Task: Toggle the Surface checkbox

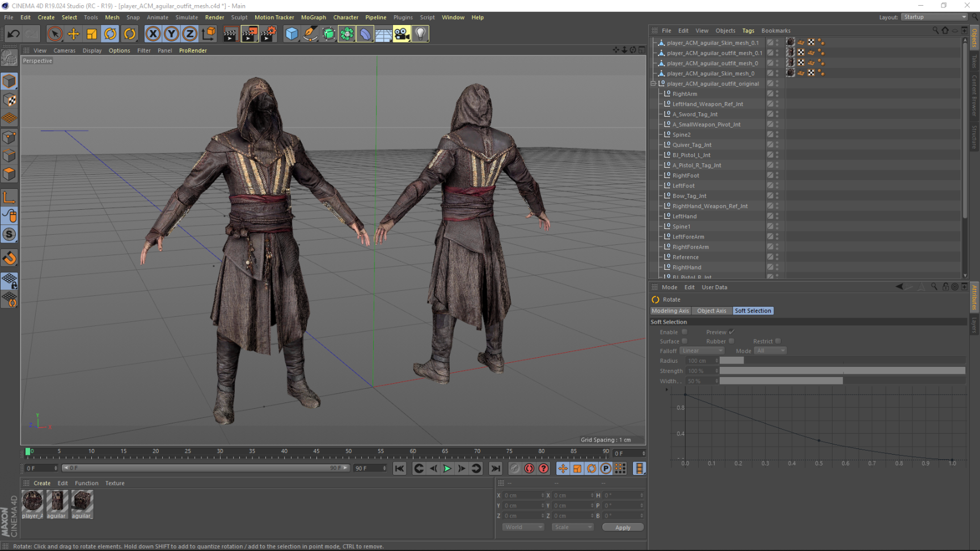Action: click(685, 341)
